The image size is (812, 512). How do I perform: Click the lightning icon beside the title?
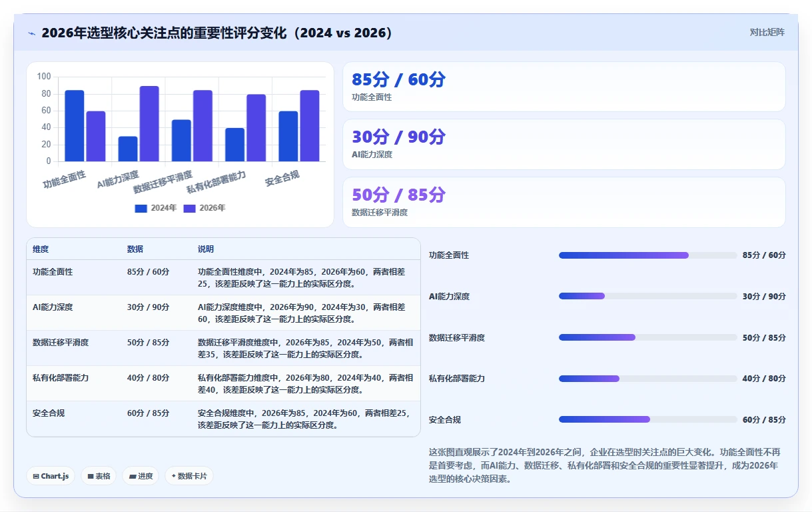pyautogui.click(x=32, y=33)
